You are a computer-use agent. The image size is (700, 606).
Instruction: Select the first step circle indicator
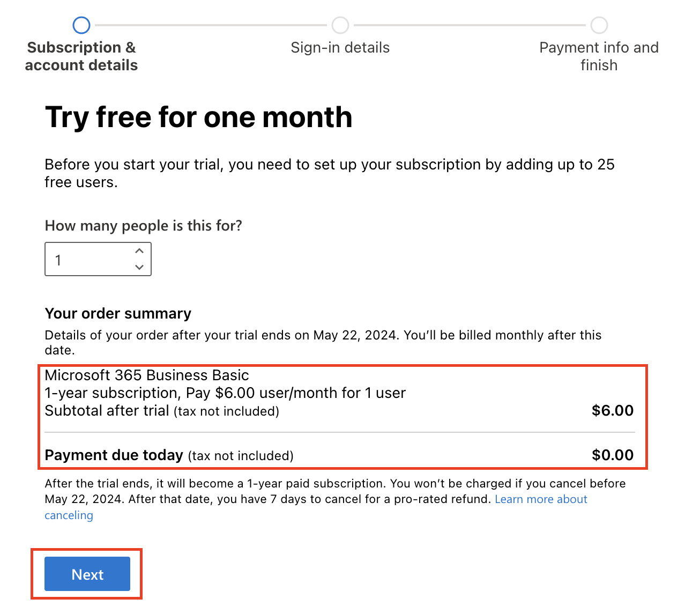point(81,25)
